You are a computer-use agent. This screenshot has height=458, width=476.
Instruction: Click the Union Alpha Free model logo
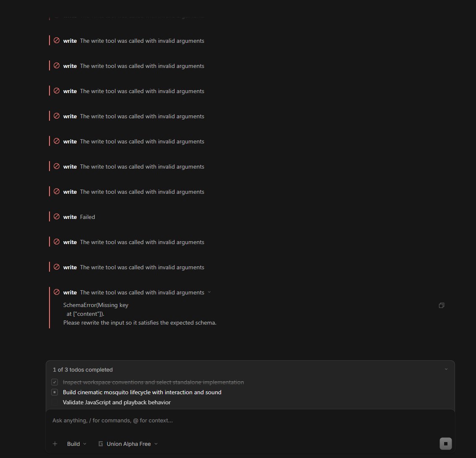click(x=101, y=444)
